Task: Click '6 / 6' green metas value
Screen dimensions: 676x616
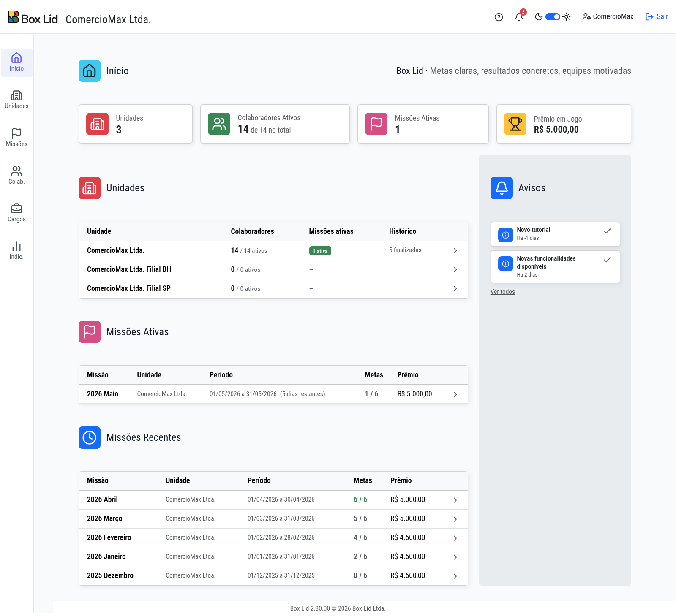Action: click(360, 499)
